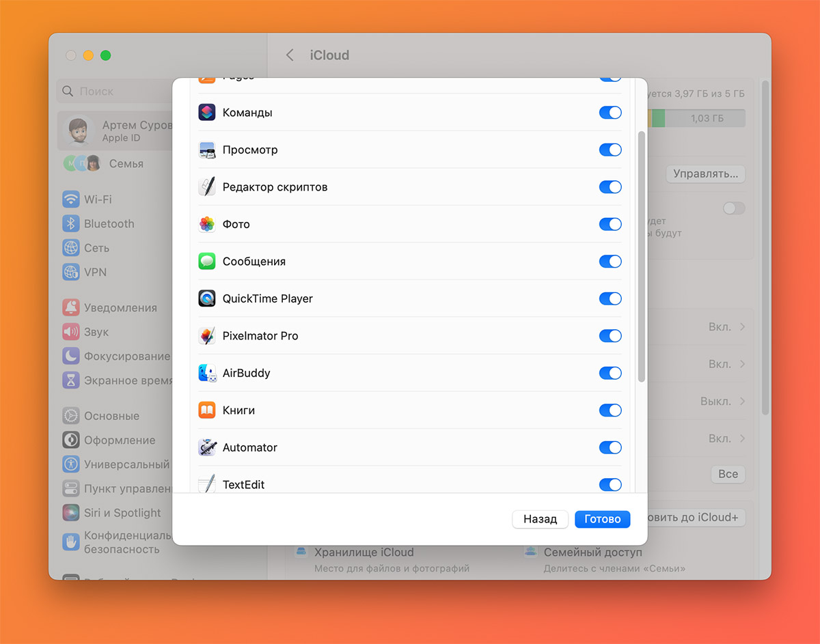This screenshot has height=644, width=820.
Task: Click the Пункт управления icon
Action: pyautogui.click(x=71, y=489)
